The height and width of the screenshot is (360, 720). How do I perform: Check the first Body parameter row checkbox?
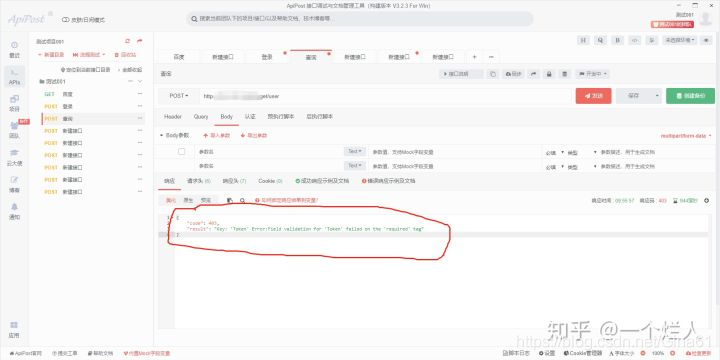[x=181, y=152]
